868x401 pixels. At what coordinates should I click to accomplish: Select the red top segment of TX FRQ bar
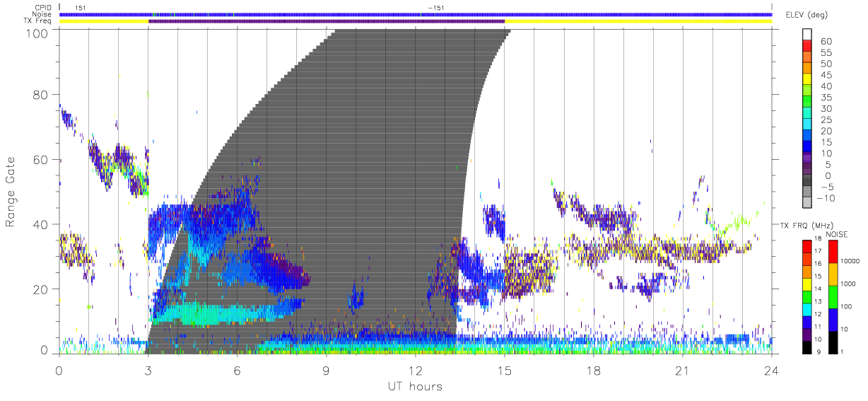808,245
